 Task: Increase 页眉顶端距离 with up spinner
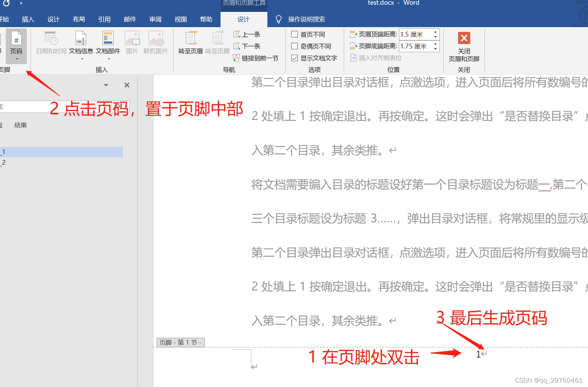pyautogui.click(x=435, y=32)
